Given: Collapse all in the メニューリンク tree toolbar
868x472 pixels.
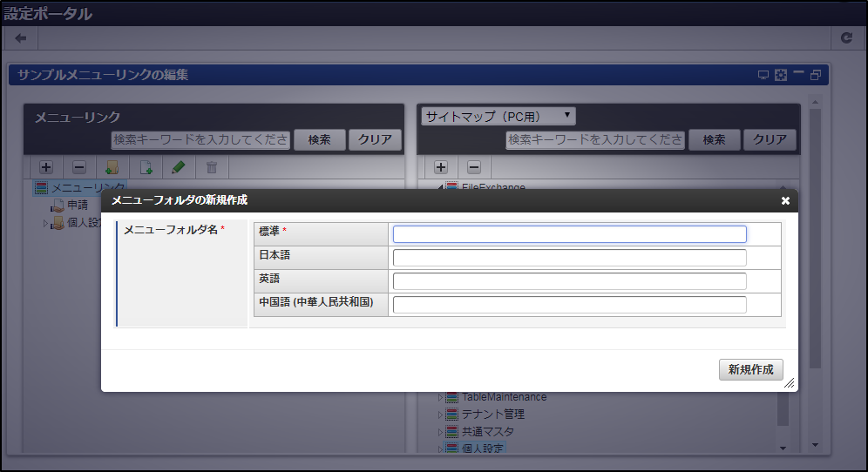Looking at the screenshot, I should [79, 167].
